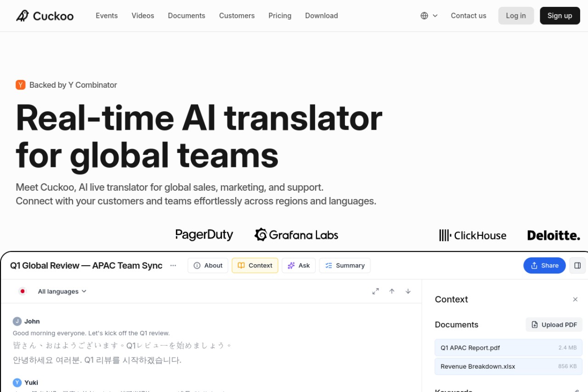Open the Download page
Viewport: 588px width, 392px height.
pos(322,16)
